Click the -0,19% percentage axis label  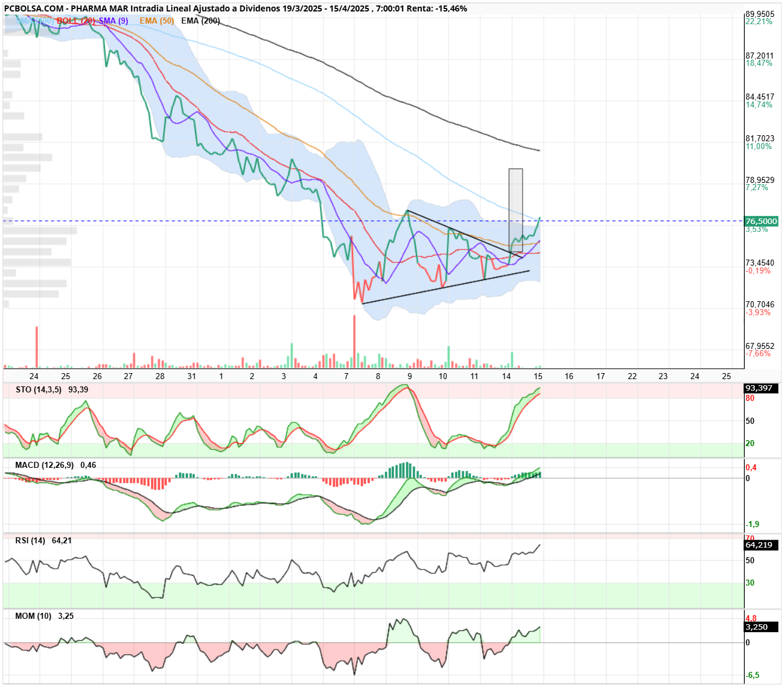[x=758, y=270]
